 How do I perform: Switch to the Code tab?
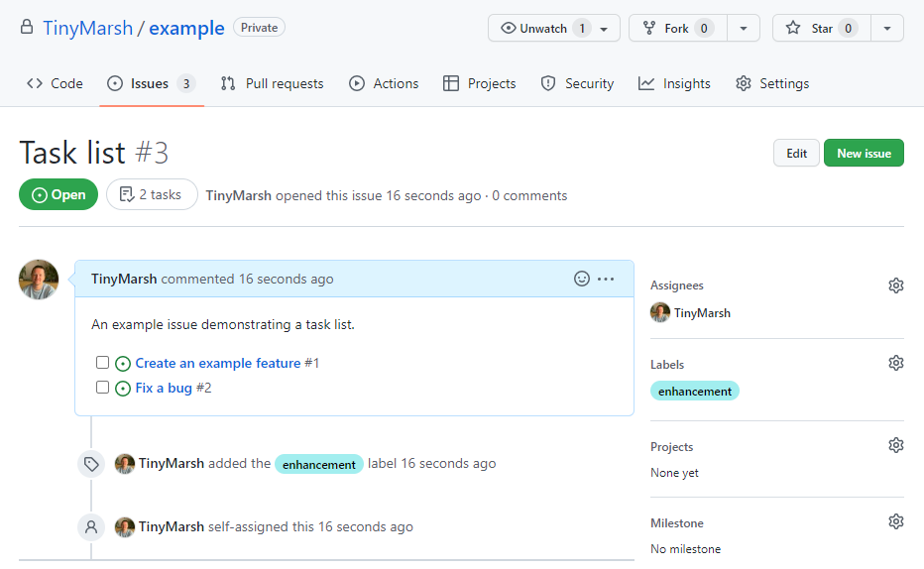coord(55,83)
